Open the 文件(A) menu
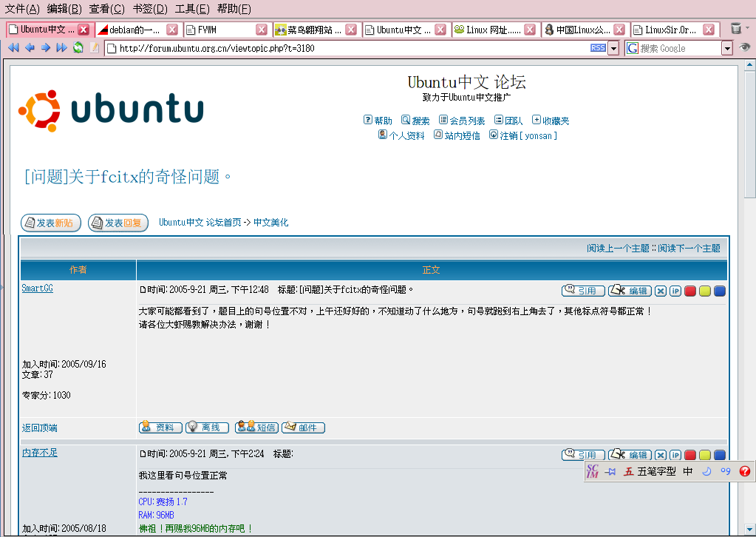The height and width of the screenshot is (537, 756). pyautogui.click(x=22, y=9)
